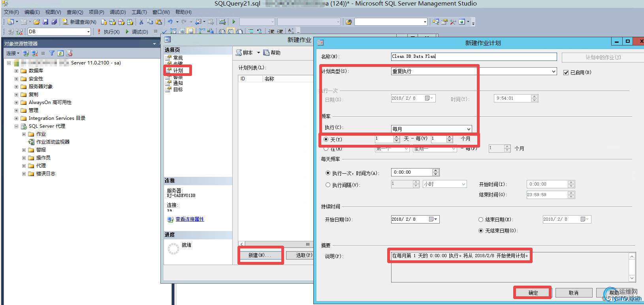Click Object Explorer filter funnel icon
Viewport: 644px width, 305px height.
click(52, 53)
